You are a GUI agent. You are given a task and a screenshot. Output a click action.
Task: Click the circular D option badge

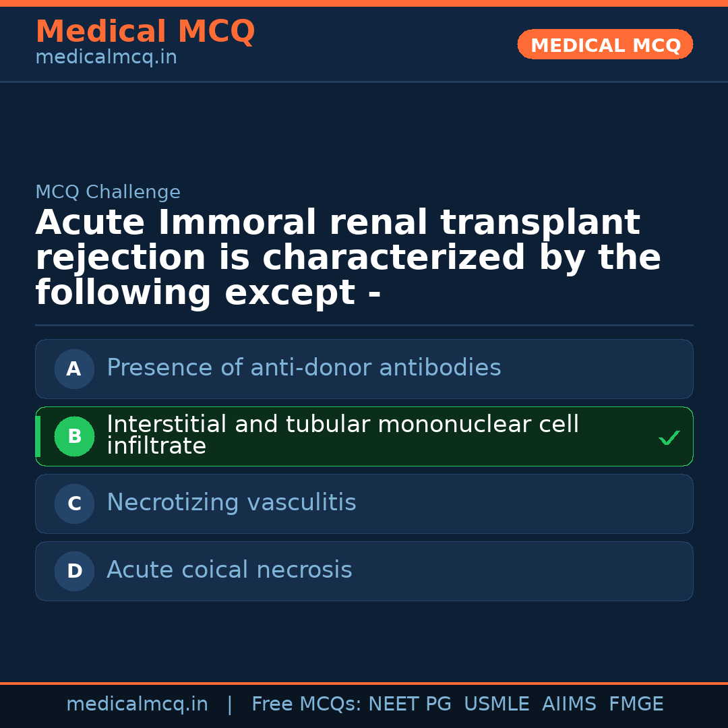(x=74, y=571)
